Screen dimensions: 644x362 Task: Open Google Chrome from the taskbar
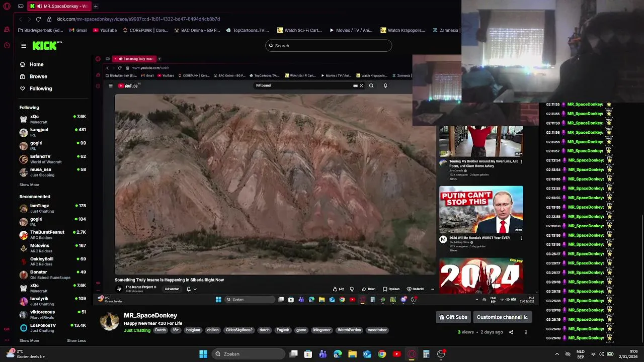(x=382, y=354)
